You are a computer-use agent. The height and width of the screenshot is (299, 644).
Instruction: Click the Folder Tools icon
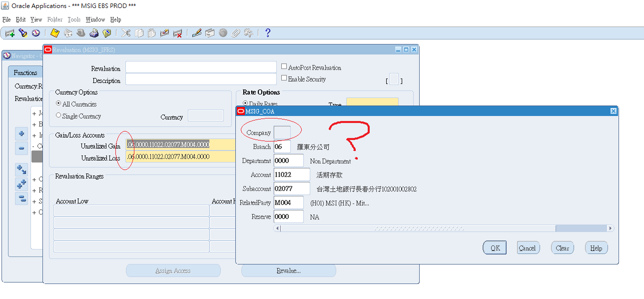248,33
